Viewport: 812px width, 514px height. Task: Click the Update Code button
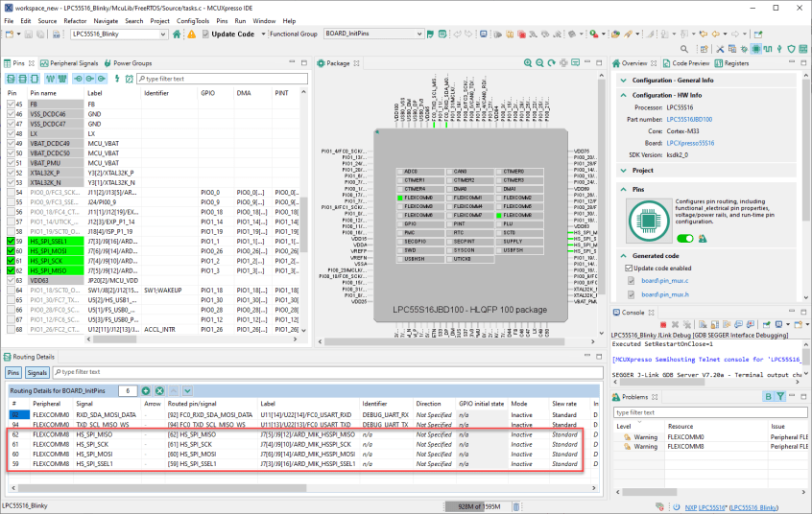227,34
